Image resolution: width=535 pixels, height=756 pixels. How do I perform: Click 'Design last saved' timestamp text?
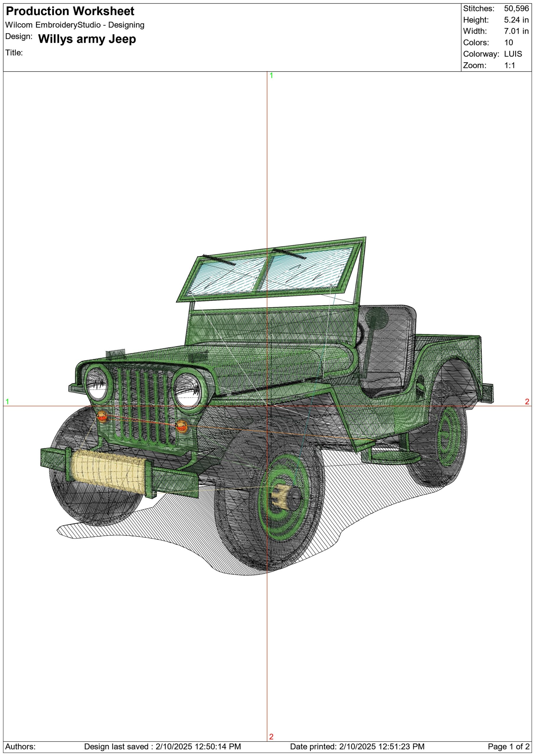pos(163,747)
